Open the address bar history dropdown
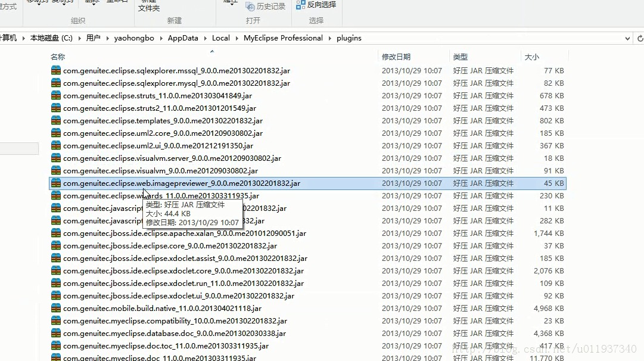Viewport: 644px width, 361px height. pos(627,38)
